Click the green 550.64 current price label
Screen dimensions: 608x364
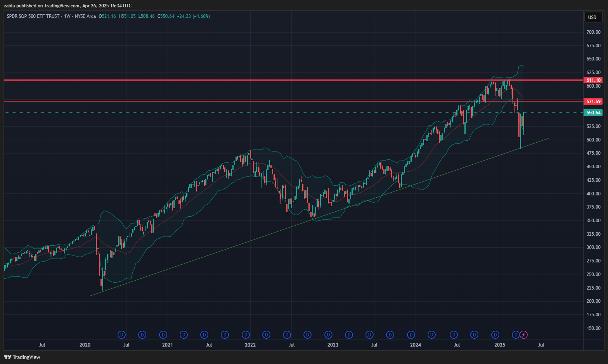[593, 113]
